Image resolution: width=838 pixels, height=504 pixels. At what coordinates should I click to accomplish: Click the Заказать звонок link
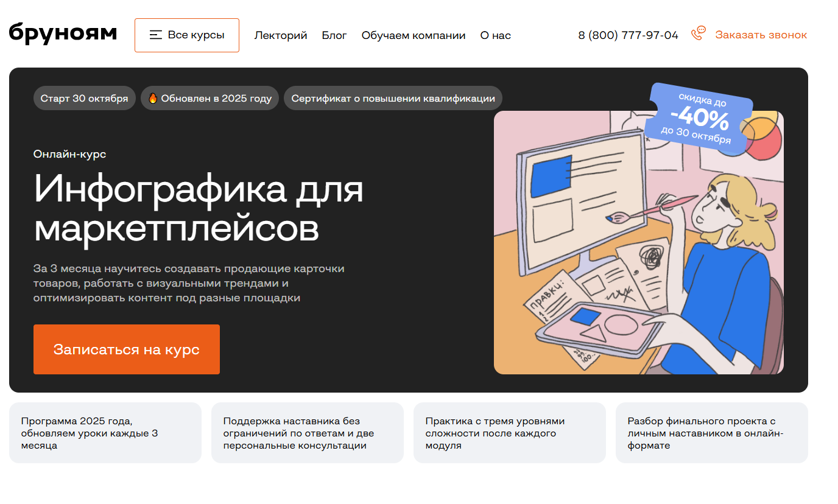click(761, 35)
